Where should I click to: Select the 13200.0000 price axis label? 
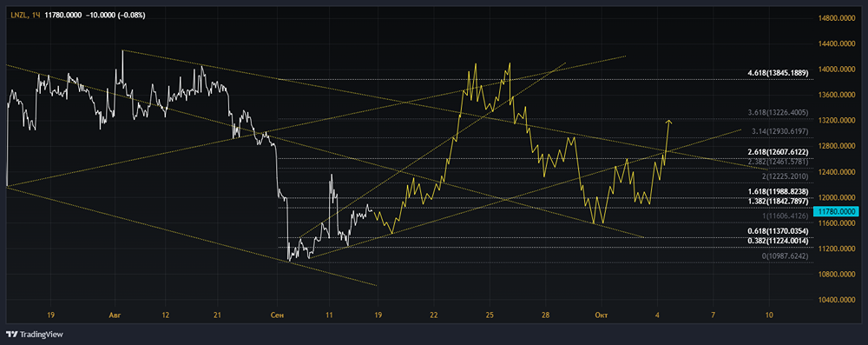[x=838, y=121]
